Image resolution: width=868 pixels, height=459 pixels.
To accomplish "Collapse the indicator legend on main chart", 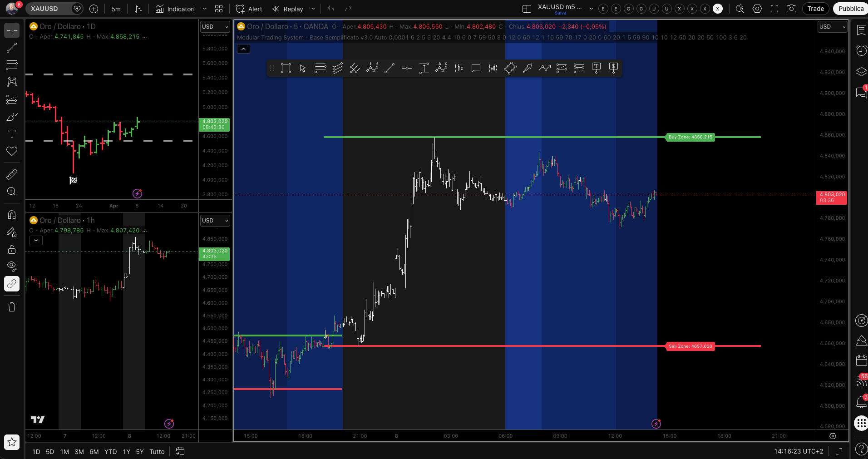I will pyautogui.click(x=243, y=49).
